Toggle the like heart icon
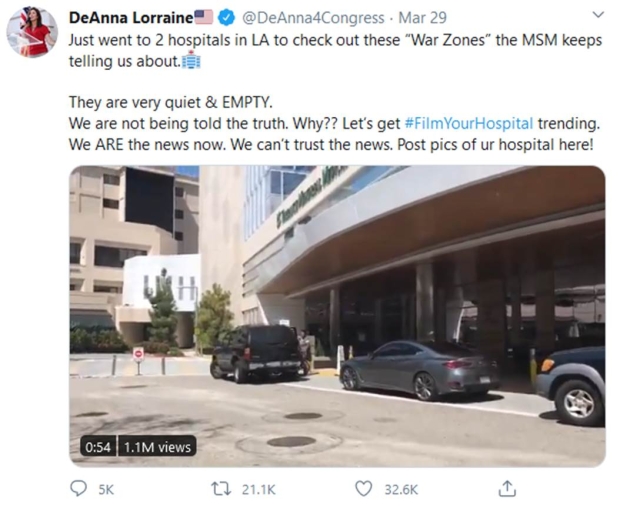This screenshot has width=620, height=508. click(364, 488)
